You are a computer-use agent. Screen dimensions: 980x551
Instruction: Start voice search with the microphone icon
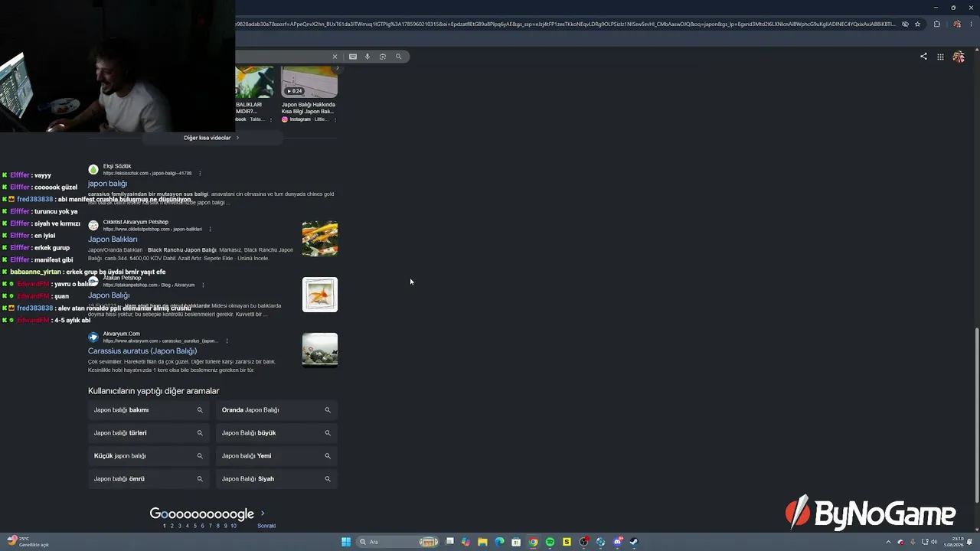(367, 57)
